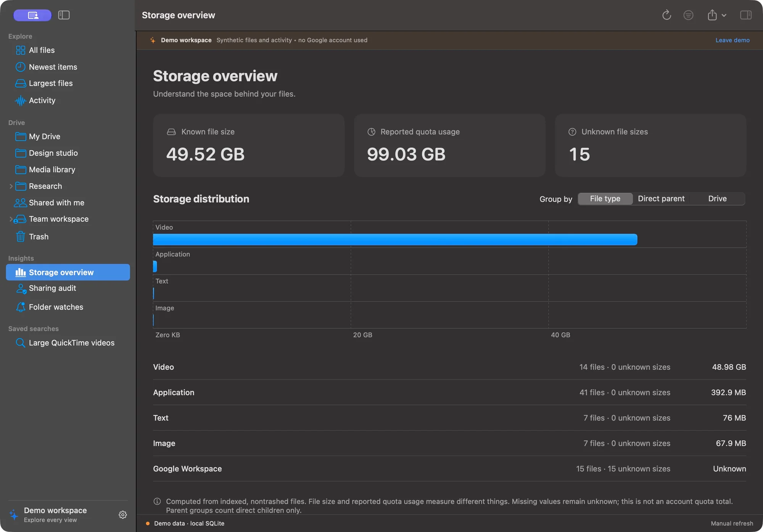Click Manual refresh in status bar
Screen dimensions: 763x532
[x=732, y=524]
